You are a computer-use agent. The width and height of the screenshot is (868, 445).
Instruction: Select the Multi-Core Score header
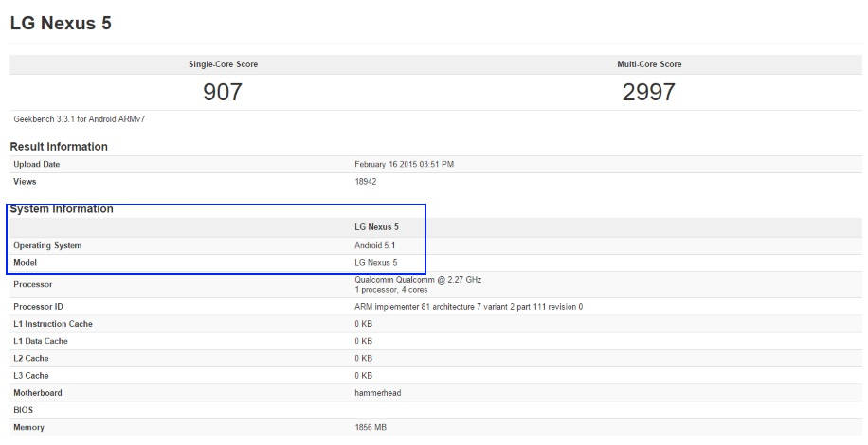click(649, 64)
